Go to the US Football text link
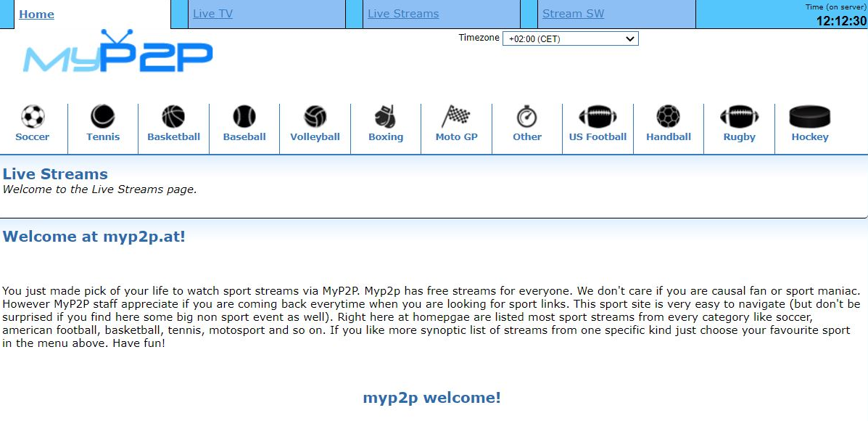This screenshot has height=421, width=868. pos(598,136)
